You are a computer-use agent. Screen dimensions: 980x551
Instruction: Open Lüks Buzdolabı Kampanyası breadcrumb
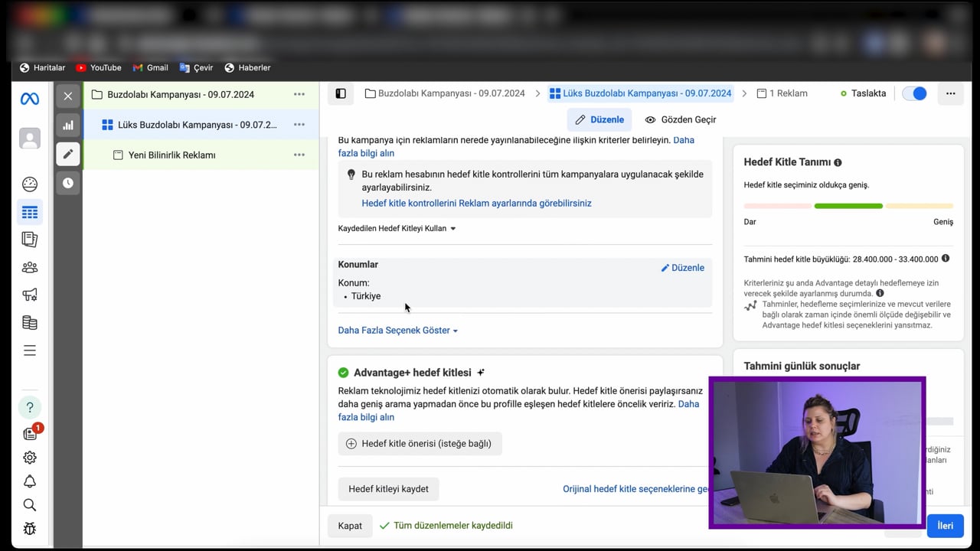click(x=640, y=93)
